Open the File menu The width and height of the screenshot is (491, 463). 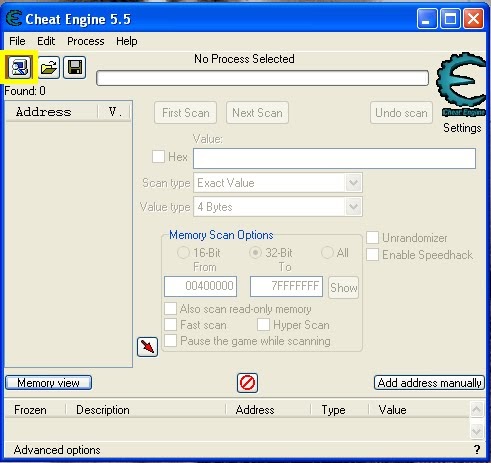pos(17,41)
